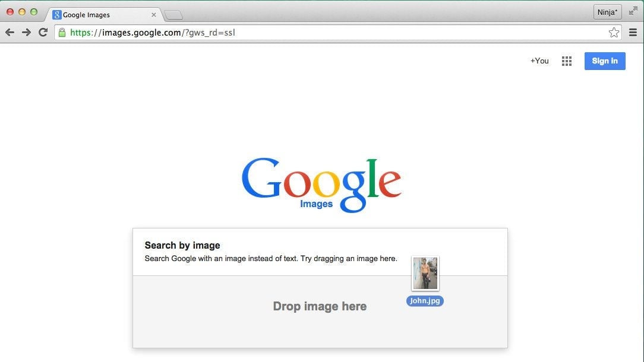Image resolution: width=644 pixels, height=362 pixels.
Task: Maximize the window with green button
Action: tap(34, 12)
